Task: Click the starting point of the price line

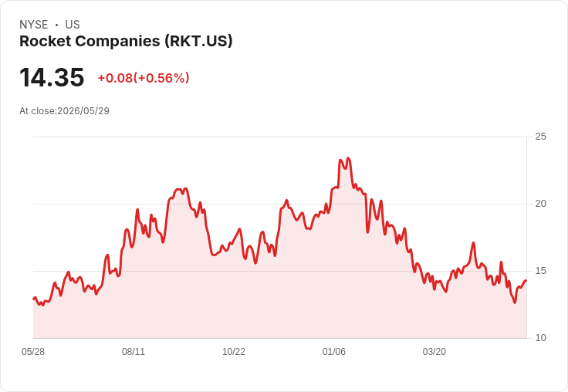Action: pyautogui.click(x=34, y=299)
